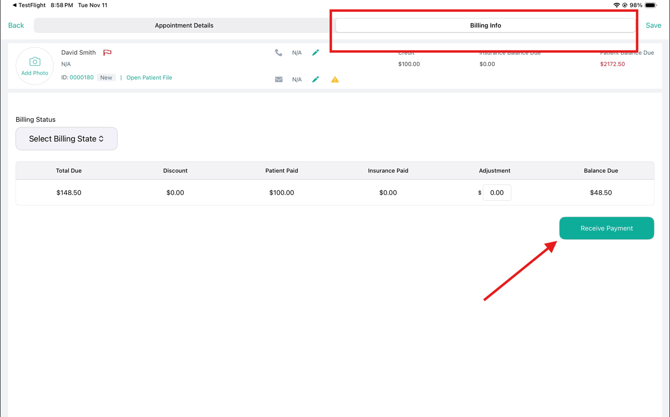Tap the email envelope icon

[279, 79]
